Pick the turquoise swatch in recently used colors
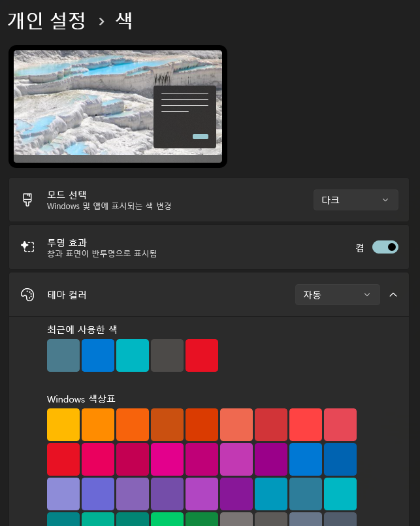Screen dimensions: 420x526 133,355
